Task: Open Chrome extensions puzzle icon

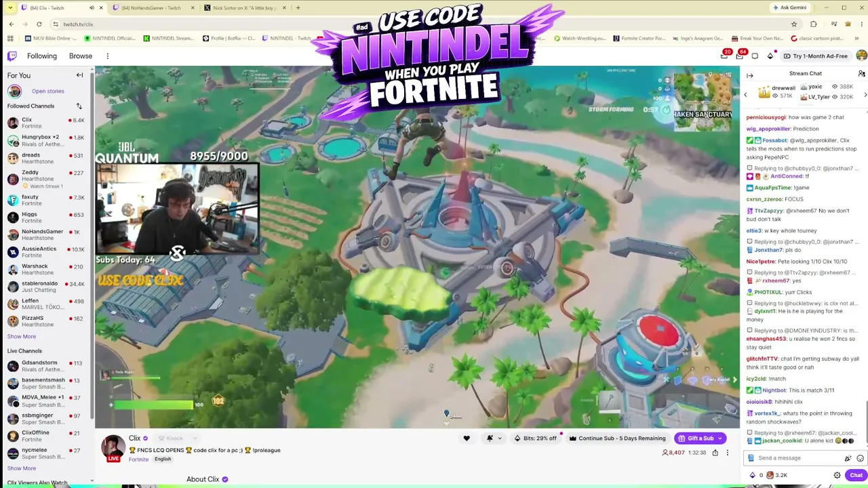Action: tap(813, 24)
